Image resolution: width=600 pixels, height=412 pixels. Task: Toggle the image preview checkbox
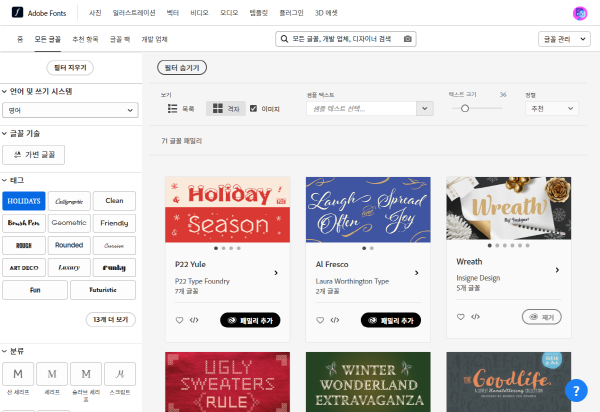(x=253, y=109)
